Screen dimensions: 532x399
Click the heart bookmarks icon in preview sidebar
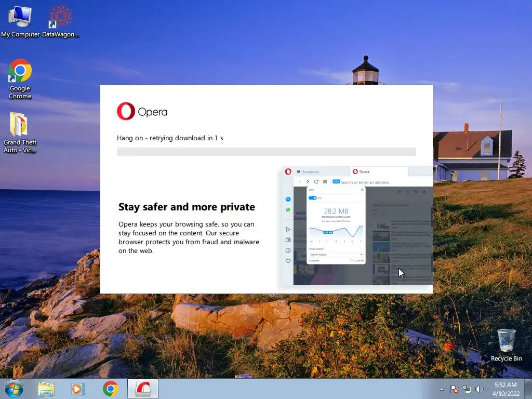tap(288, 261)
